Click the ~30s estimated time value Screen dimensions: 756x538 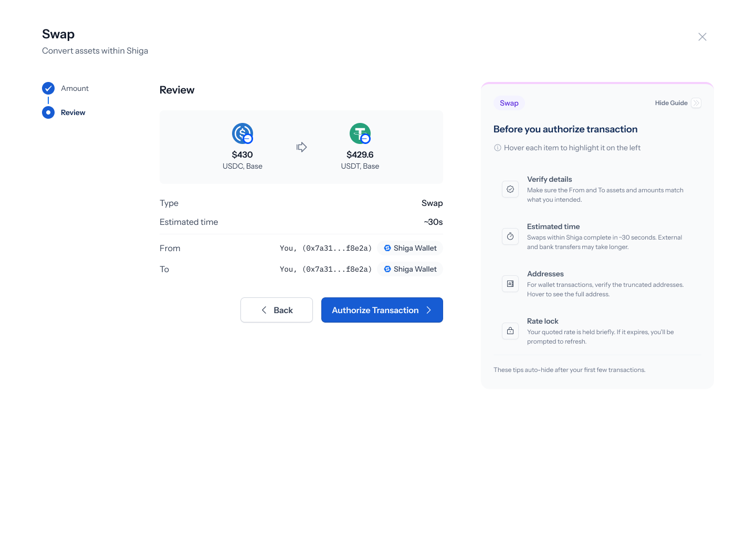pos(433,222)
